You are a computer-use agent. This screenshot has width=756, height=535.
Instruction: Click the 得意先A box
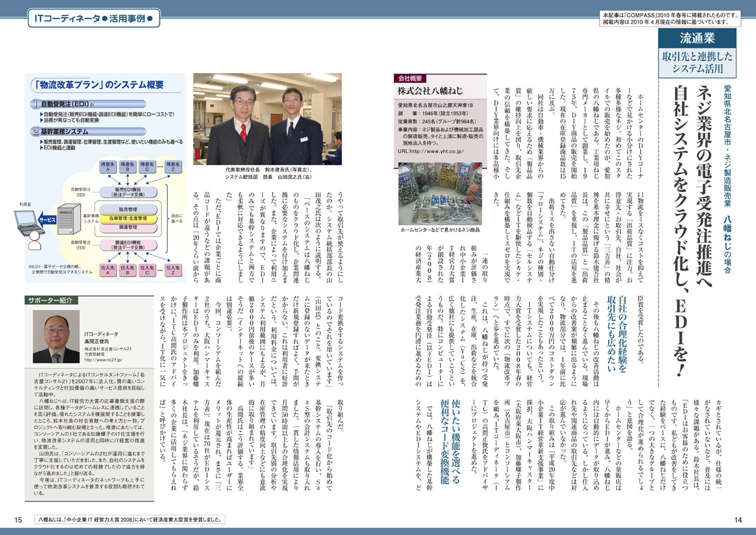(107, 166)
